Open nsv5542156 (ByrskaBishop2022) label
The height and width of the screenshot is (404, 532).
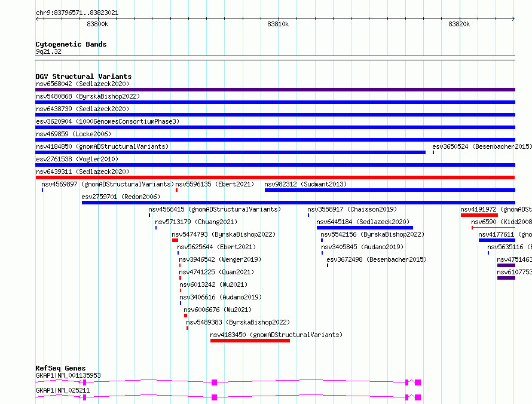(x=372, y=234)
